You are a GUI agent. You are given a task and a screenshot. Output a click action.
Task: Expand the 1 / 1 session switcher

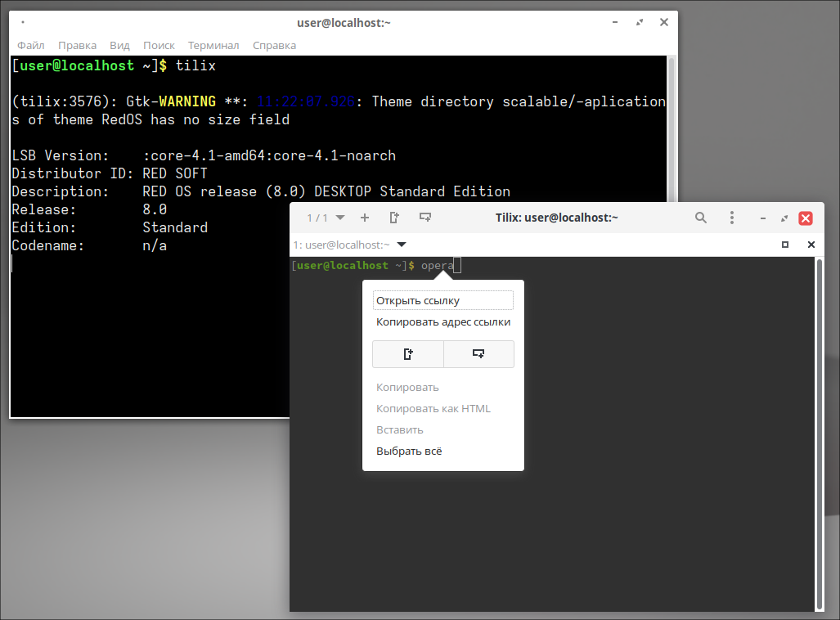point(326,218)
